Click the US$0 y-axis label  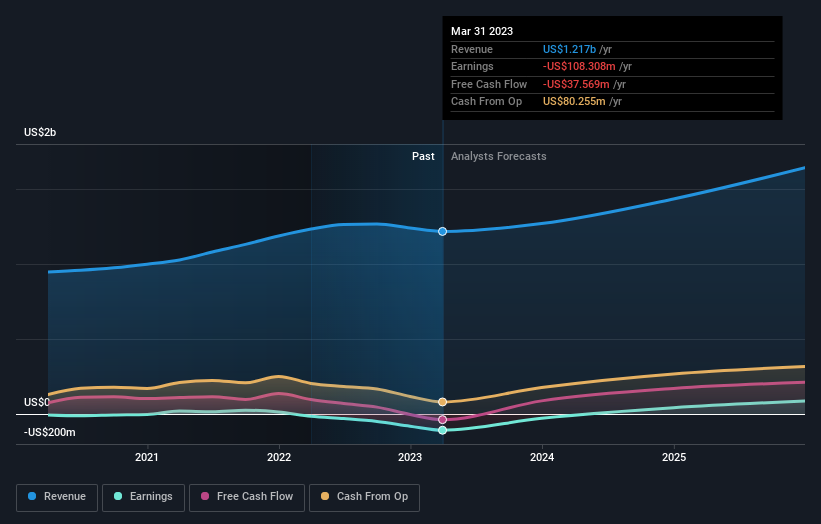click(37, 403)
